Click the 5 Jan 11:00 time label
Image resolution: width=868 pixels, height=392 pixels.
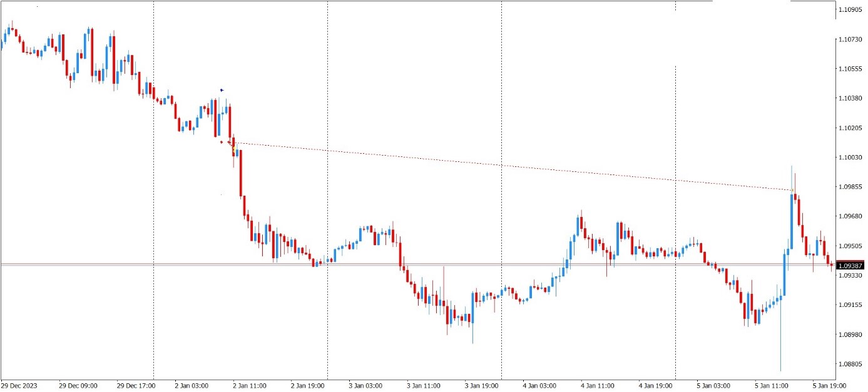[x=772, y=386]
